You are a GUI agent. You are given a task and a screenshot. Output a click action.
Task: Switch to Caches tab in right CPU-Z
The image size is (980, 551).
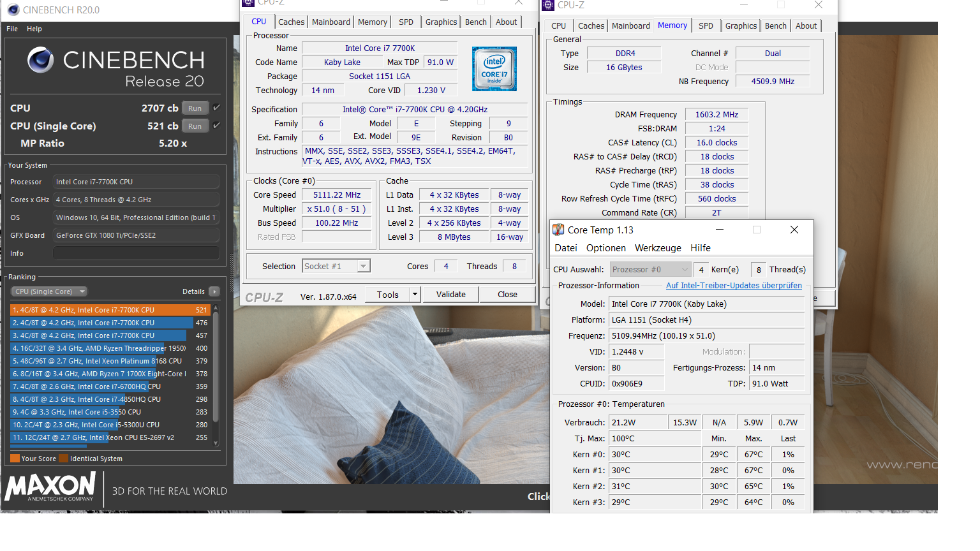(x=591, y=26)
